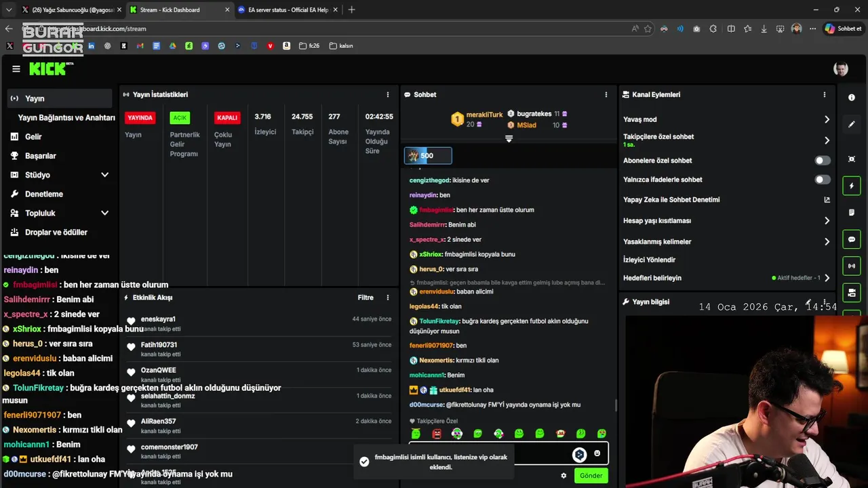Select the red angry emote in chat
The width and height of the screenshot is (868, 488).
[437, 434]
